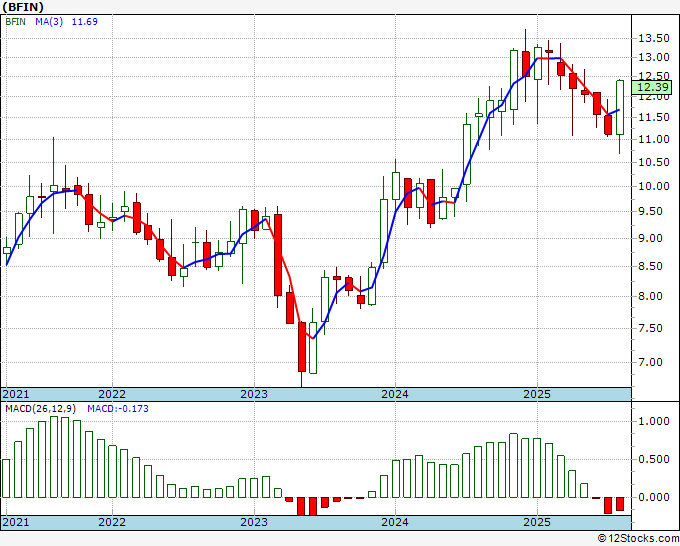The height and width of the screenshot is (546, 680).
Task: Click the 12.50 price axis label
Action: coord(654,75)
